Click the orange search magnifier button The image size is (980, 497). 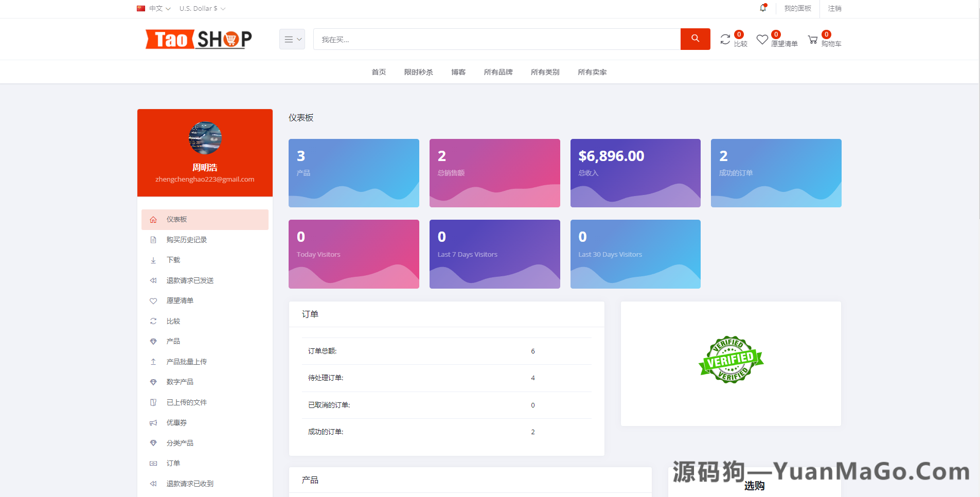click(x=695, y=39)
